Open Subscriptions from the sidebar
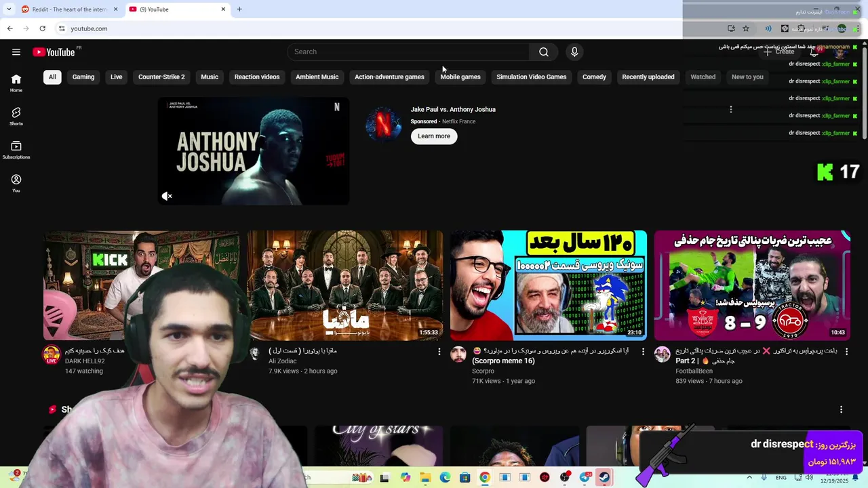Screen dimensions: 868x488 click(16, 150)
